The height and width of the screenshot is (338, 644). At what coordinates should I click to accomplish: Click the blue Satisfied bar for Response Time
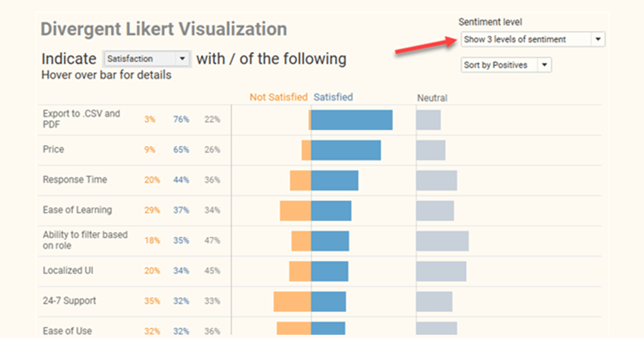tap(334, 180)
